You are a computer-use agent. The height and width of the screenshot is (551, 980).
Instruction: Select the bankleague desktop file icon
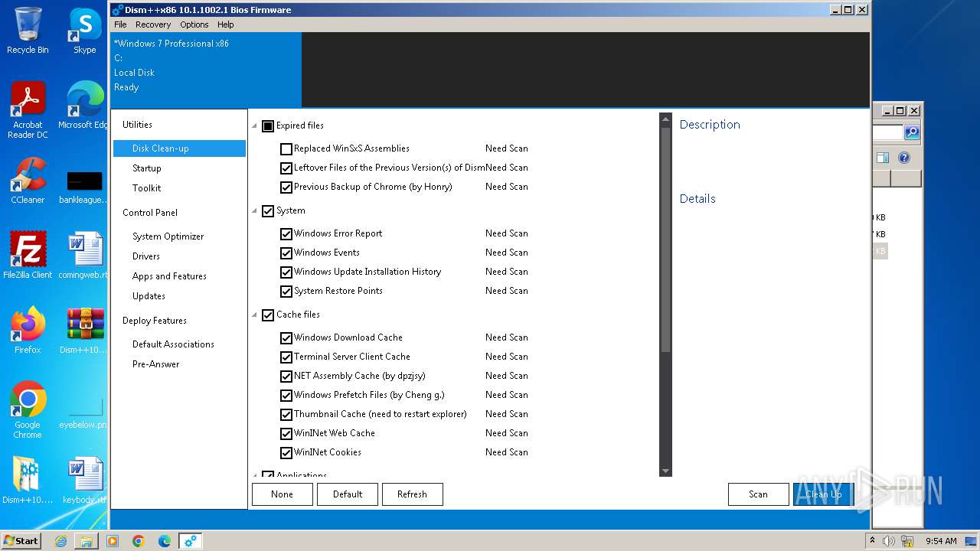pyautogui.click(x=84, y=187)
